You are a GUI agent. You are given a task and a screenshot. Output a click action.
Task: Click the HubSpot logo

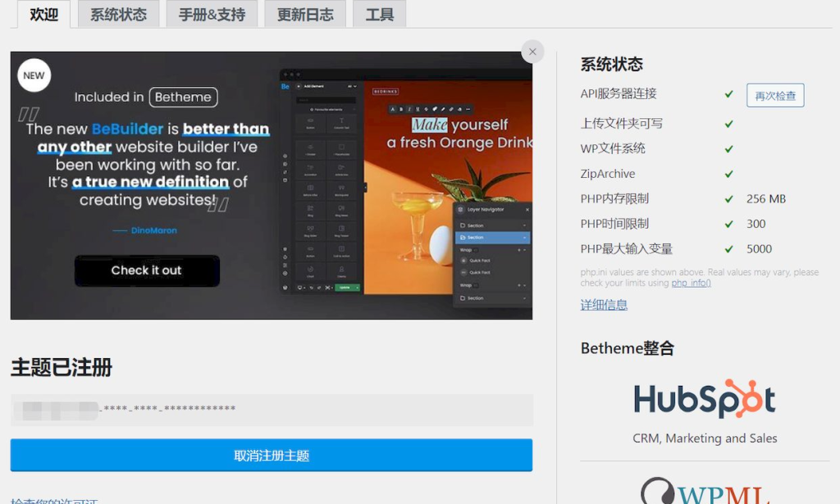click(x=705, y=399)
